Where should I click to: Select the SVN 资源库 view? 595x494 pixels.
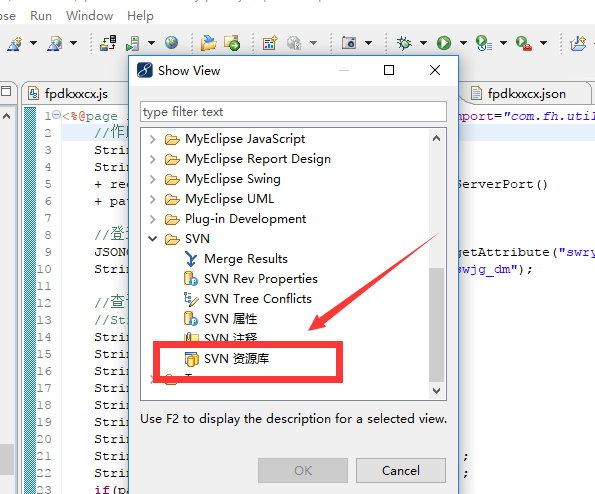point(236,359)
